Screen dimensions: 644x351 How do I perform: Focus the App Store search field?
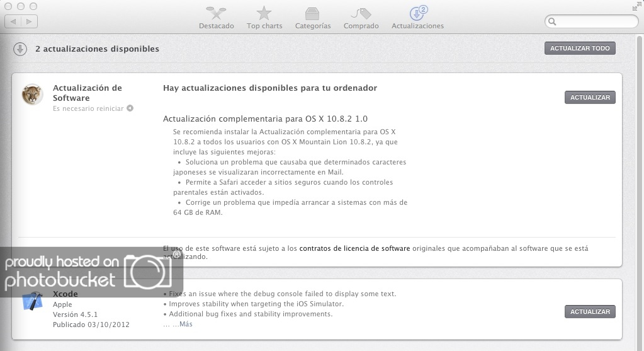pos(591,21)
